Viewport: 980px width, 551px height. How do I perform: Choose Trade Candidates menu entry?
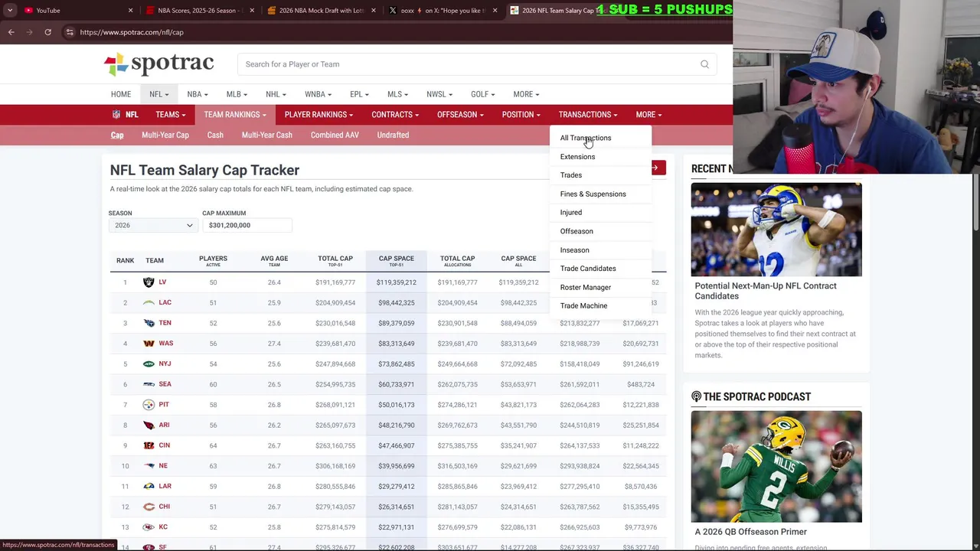point(588,269)
